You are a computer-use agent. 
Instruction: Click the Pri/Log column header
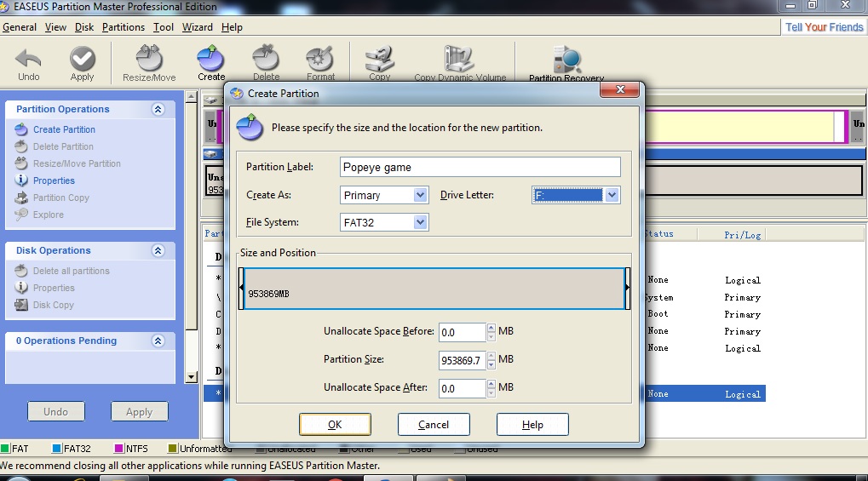(x=742, y=235)
